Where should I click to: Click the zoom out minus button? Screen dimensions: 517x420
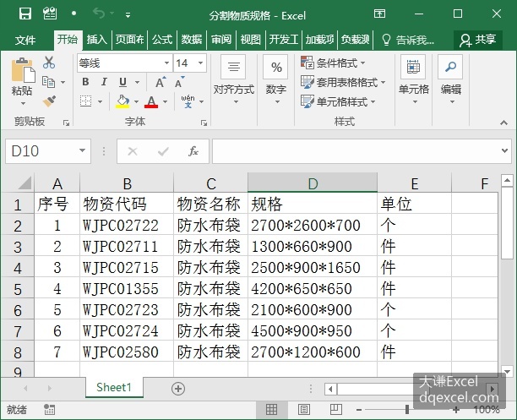point(359,410)
